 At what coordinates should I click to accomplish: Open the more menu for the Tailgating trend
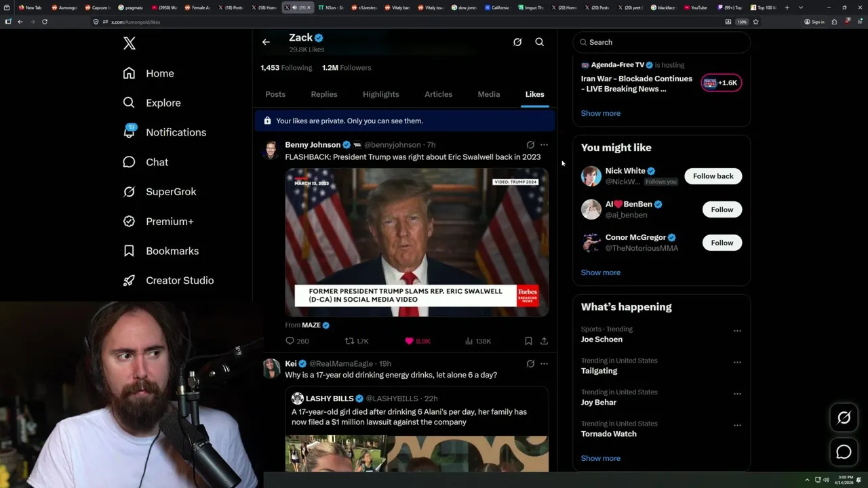point(737,363)
